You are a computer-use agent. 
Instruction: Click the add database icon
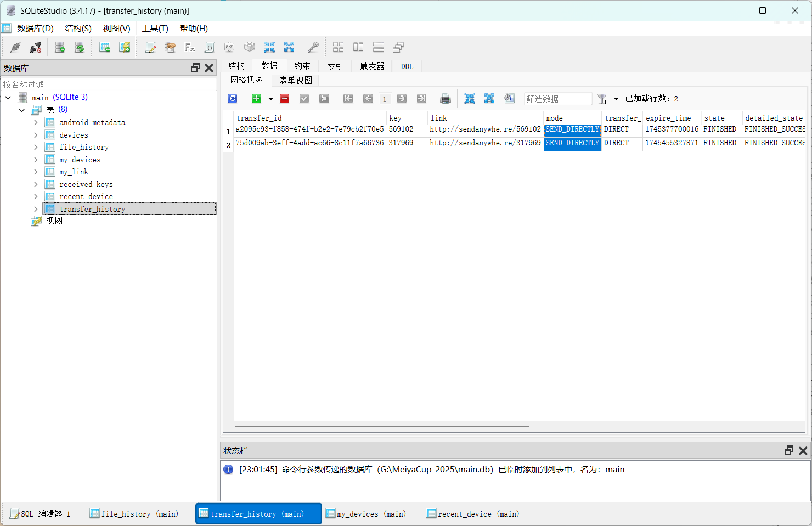[60, 47]
